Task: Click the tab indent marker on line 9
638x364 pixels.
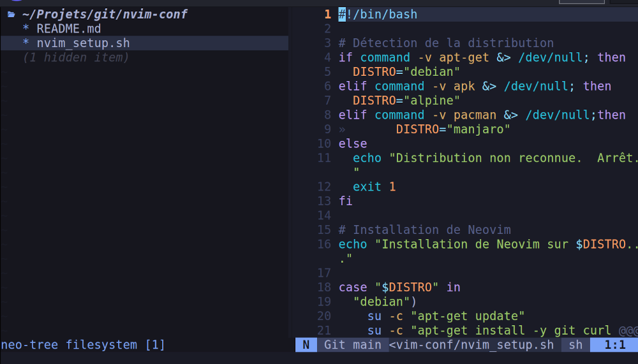Action: click(x=342, y=129)
